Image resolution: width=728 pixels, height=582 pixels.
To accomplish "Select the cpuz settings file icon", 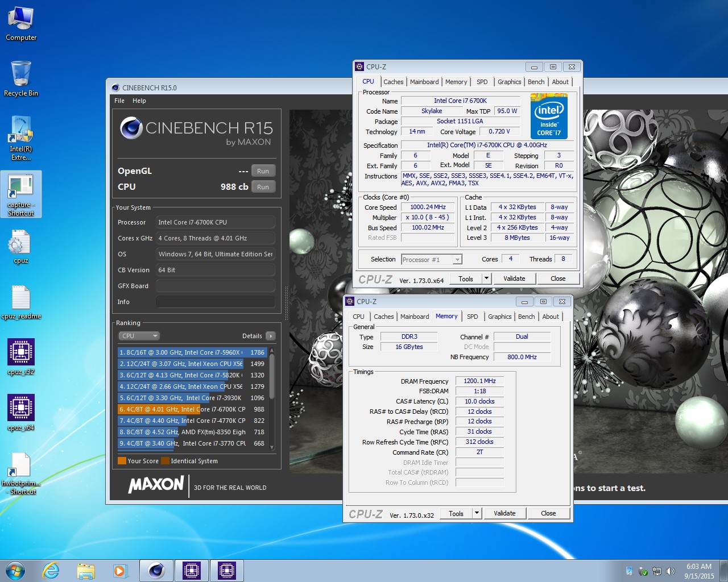I will pos(21,247).
